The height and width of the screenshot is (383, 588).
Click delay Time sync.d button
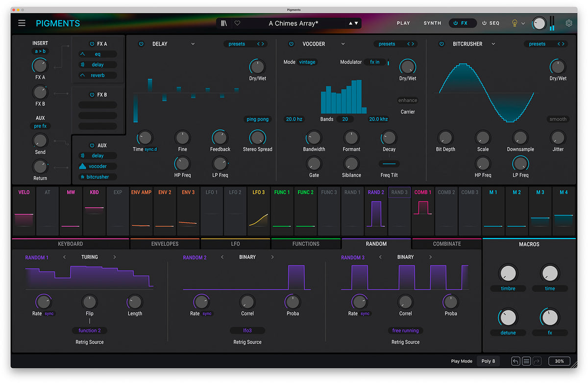[x=151, y=149]
